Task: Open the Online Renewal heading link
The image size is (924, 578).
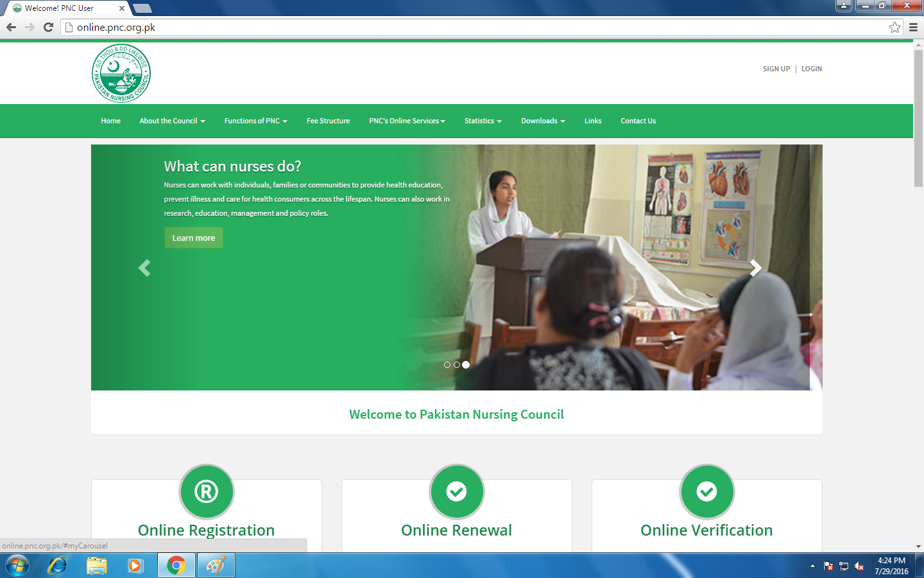Action: pos(457,530)
